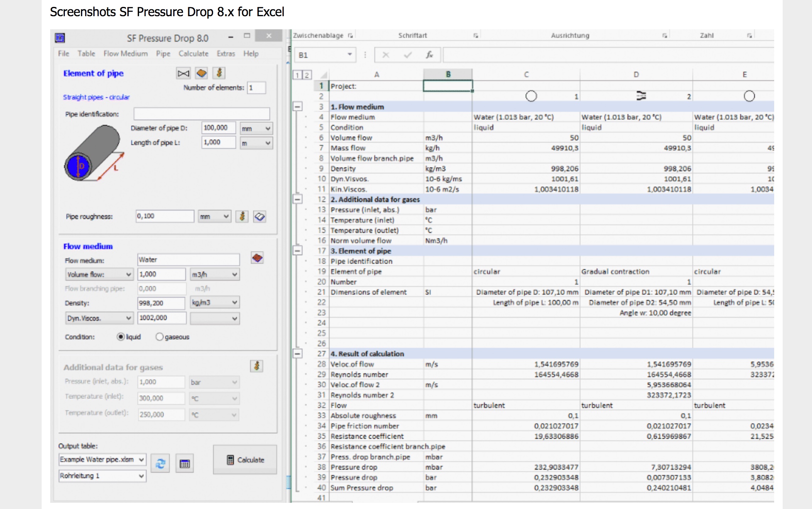This screenshot has height=509, width=812.
Task: Open the Volume flow type dropdown
Action: tap(99, 275)
